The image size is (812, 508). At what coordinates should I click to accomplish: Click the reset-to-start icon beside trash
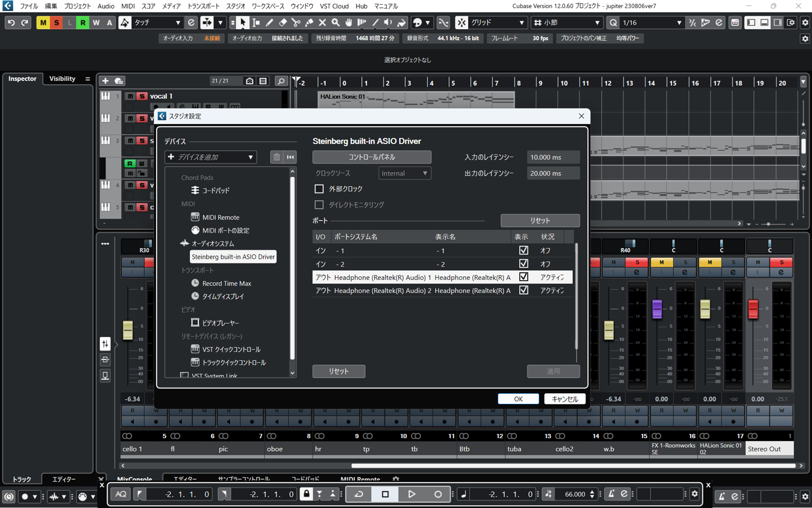pos(290,157)
